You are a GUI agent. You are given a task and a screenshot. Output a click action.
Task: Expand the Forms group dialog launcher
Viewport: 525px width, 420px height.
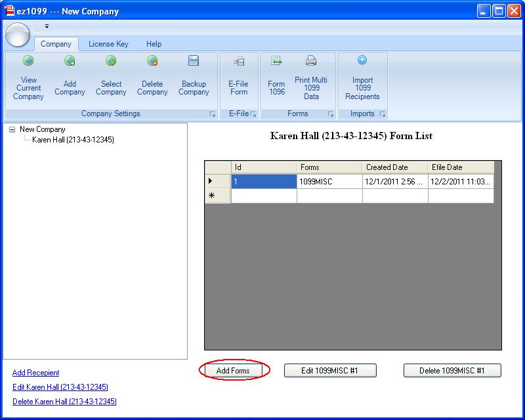click(x=331, y=114)
